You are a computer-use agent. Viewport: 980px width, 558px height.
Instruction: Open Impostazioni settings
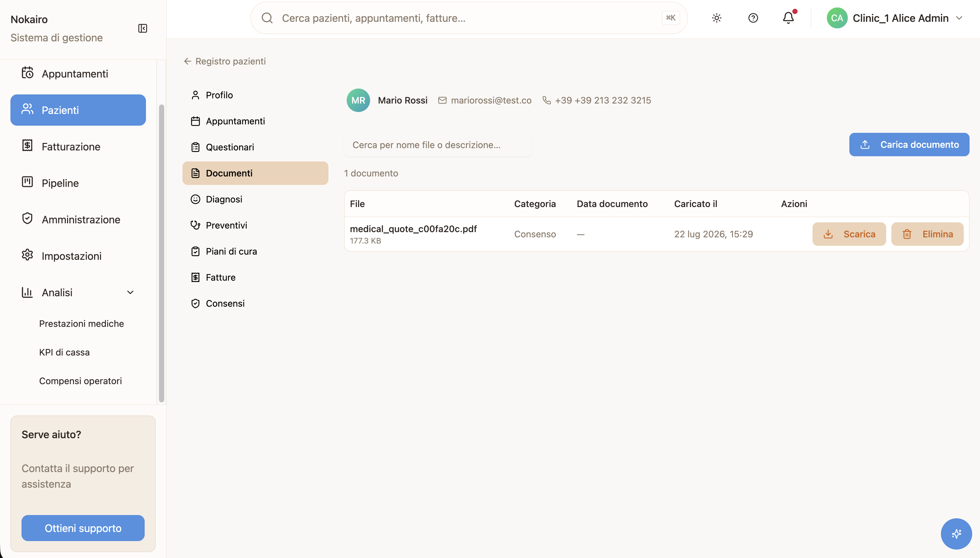(78, 256)
